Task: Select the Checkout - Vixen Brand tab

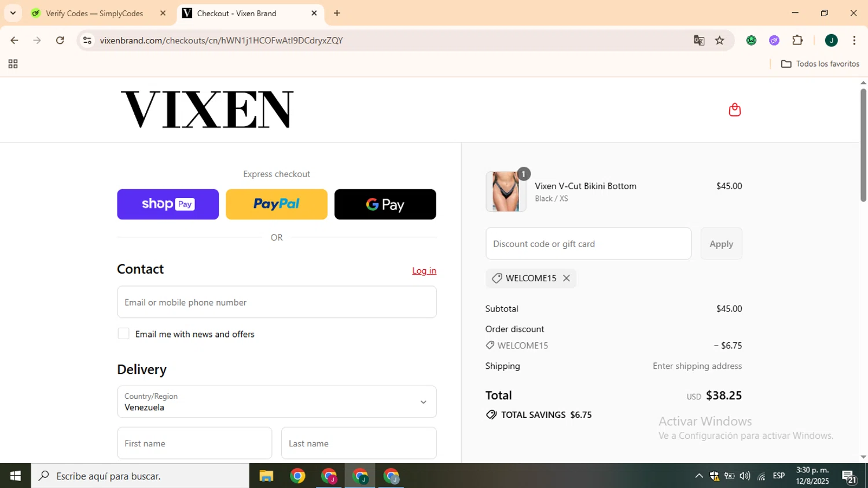Action: (251, 13)
